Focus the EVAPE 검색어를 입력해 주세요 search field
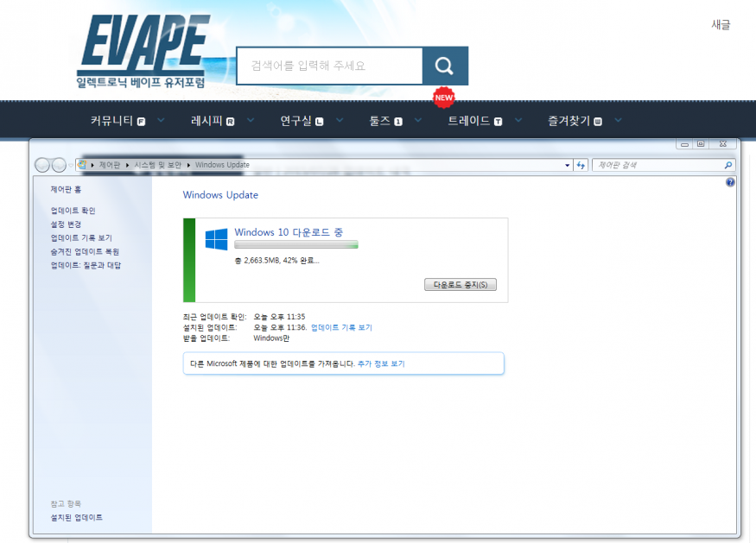This screenshot has width=756, height=543. [330, 66]
